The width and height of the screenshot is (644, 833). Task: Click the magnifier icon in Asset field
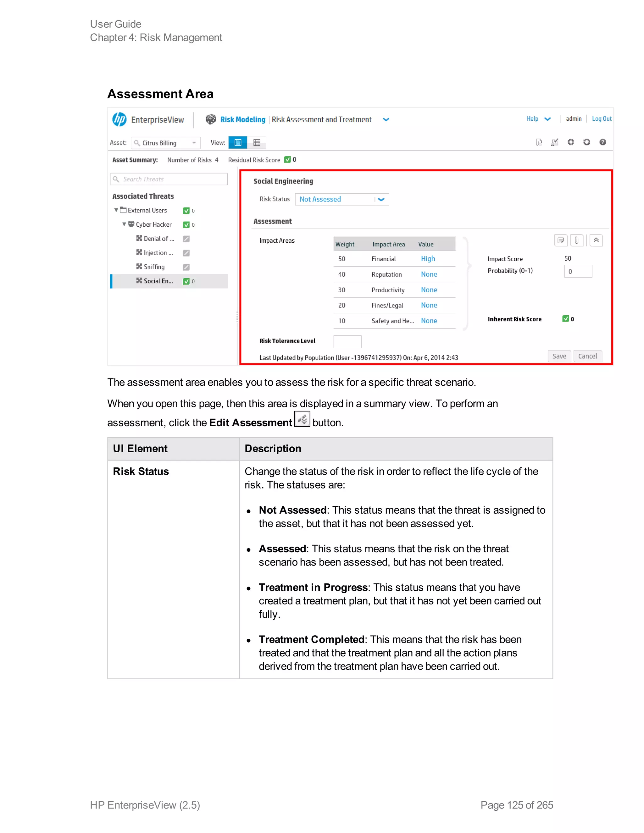click(137, 143)
